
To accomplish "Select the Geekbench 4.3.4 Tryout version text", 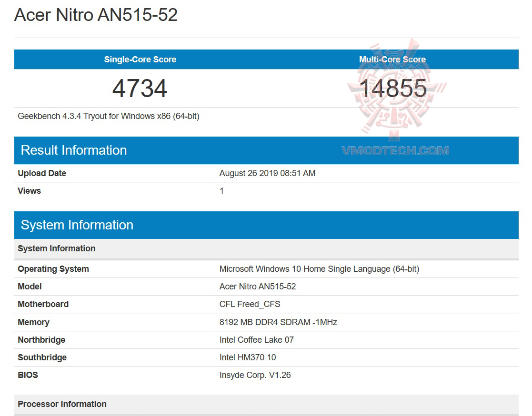I will (x=109, y=116).
